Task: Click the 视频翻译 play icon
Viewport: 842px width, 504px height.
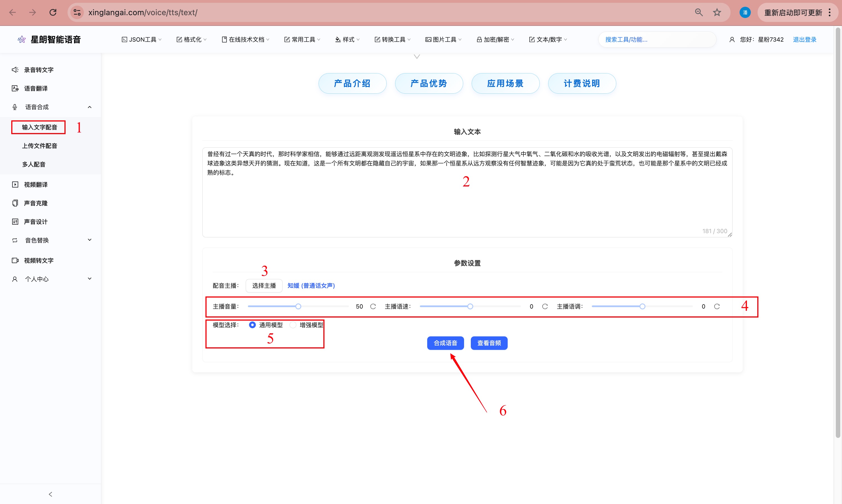Action: tap(15, 184)
